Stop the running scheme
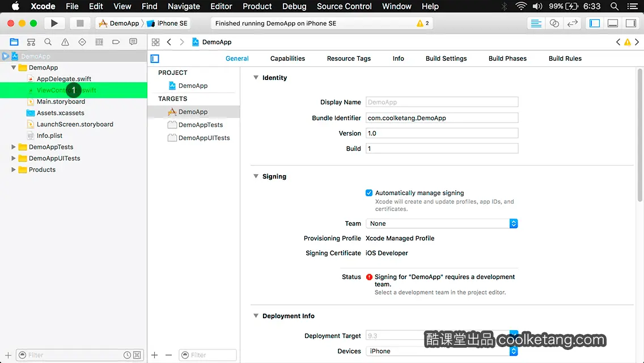This screenshot has width=644, height=363. click(x=80, y=23)
